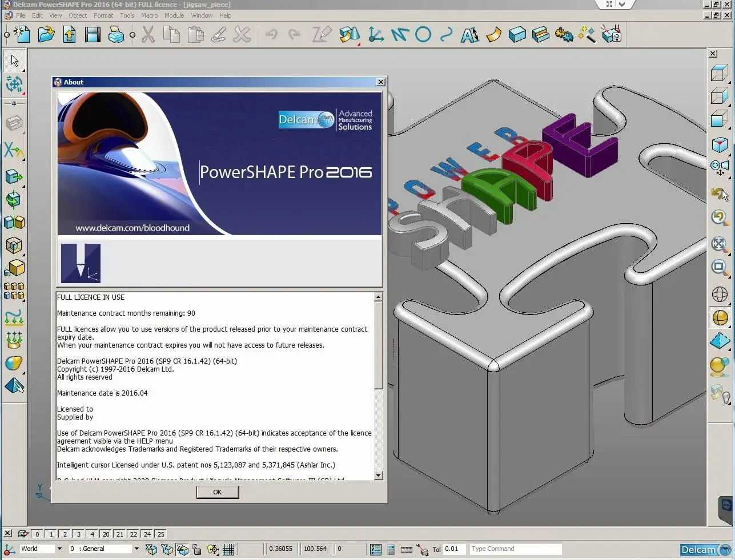The height and width of the screenshot is (560, 735).
Task: Open the Help menu
Action: pyautogui.click(x=226, y=15)
